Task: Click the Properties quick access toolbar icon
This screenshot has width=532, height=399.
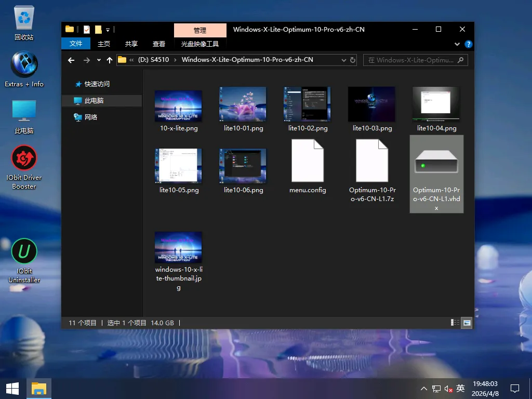Action: pyautogui.click(x=87, y=30)
